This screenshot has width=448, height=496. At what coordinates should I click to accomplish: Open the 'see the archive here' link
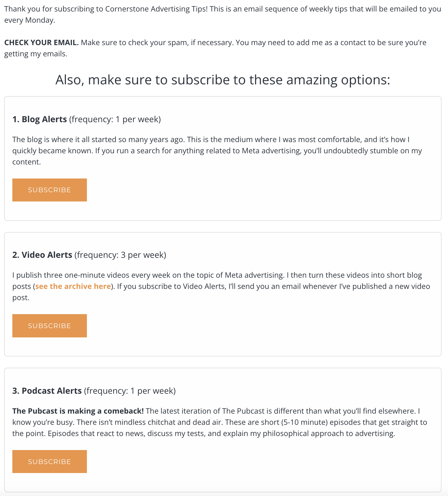(73, 286)
